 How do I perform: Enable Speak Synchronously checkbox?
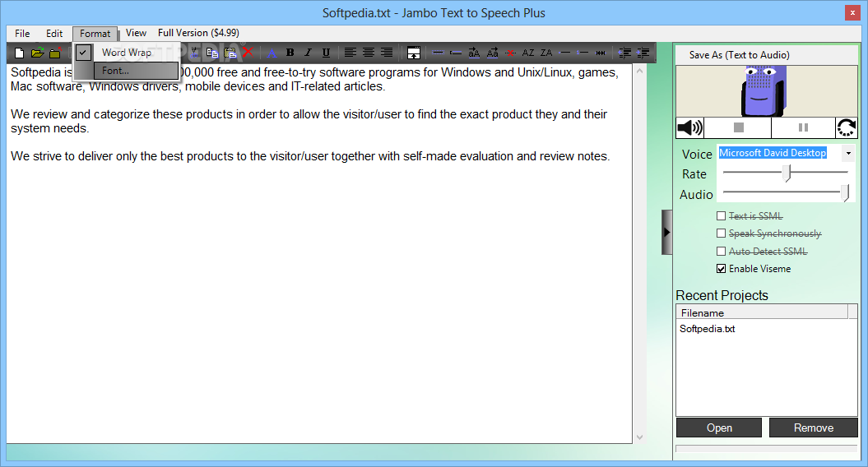[721, 233]
